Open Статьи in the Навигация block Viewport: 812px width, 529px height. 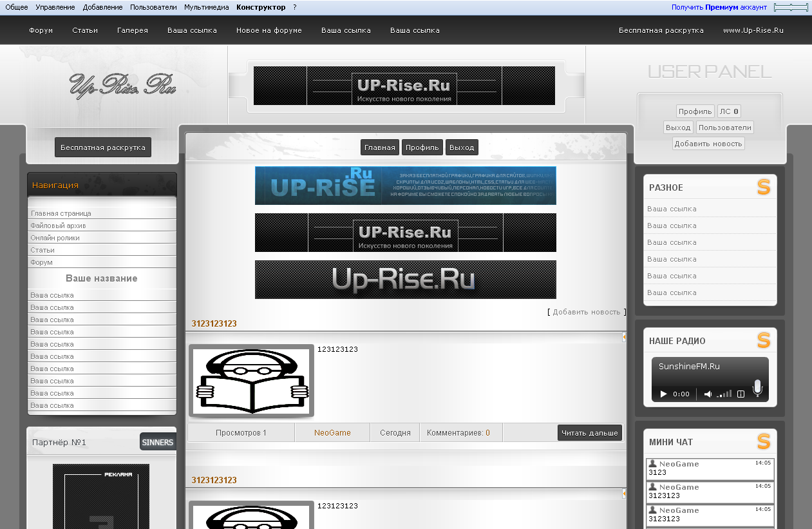coord(42,250)
